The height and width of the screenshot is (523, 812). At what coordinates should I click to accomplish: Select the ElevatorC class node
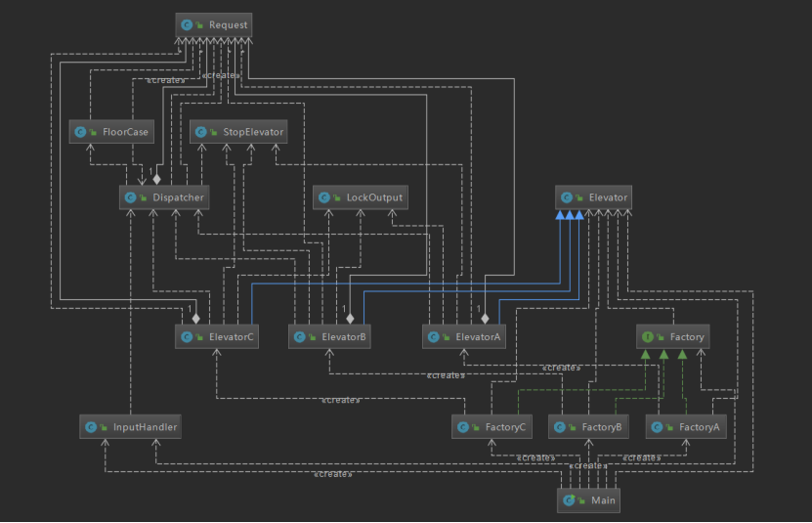(x=217, y=337)
